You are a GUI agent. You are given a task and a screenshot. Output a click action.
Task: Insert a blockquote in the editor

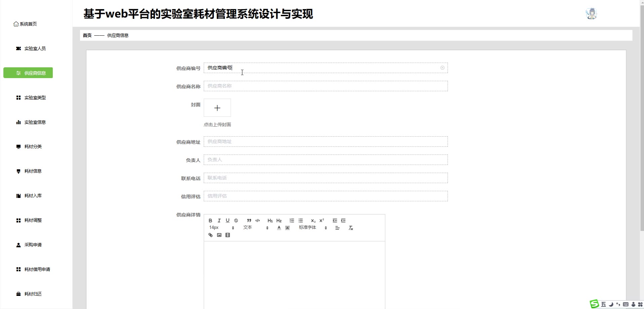(249, 220)
